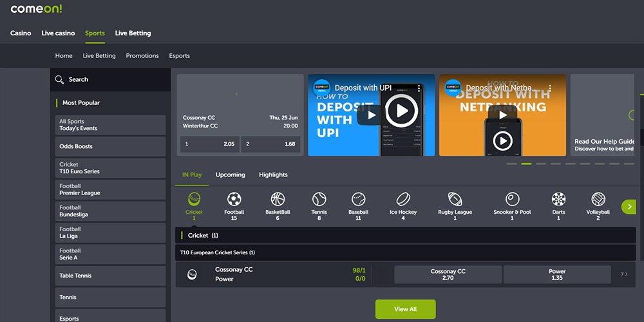Open Cricket T10 Euro Series
Viewport: 644px width, 322px height.
[x=110, y=168]
